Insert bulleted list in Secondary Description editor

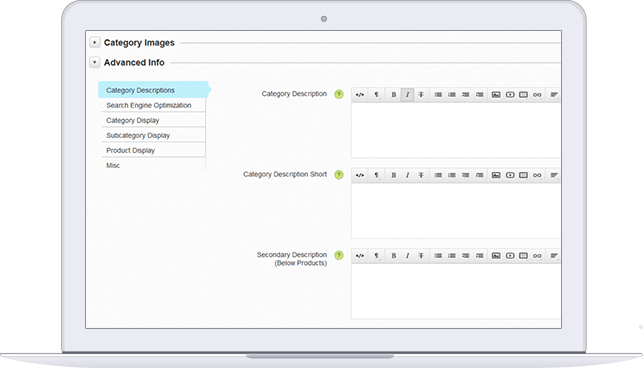click(438, 256)
